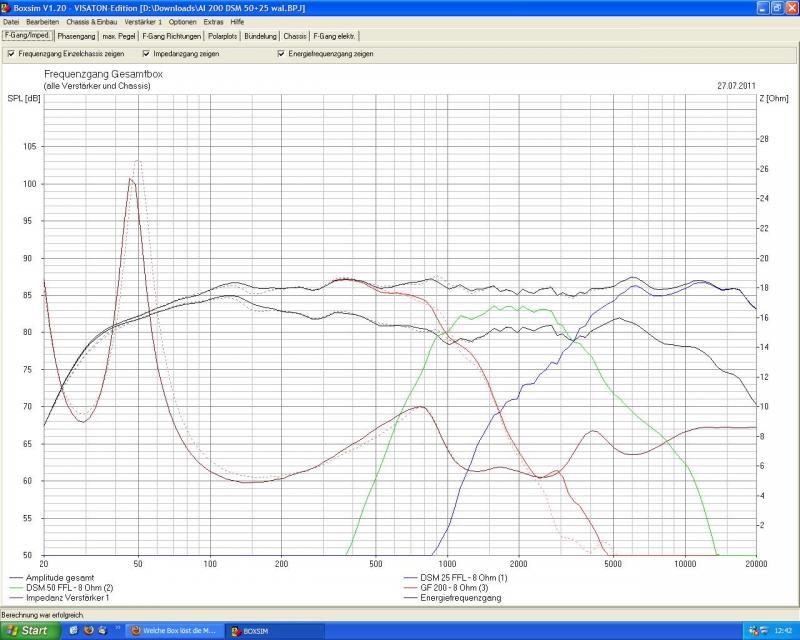800x640 pixels.
Task: Uncheck 'Impedanzgang zeigen' checkbox
Action: coord(146,54)
